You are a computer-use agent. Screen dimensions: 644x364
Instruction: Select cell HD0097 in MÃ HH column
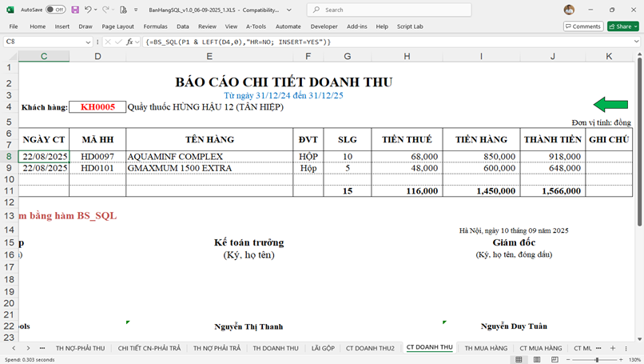(x=97, y=157)
